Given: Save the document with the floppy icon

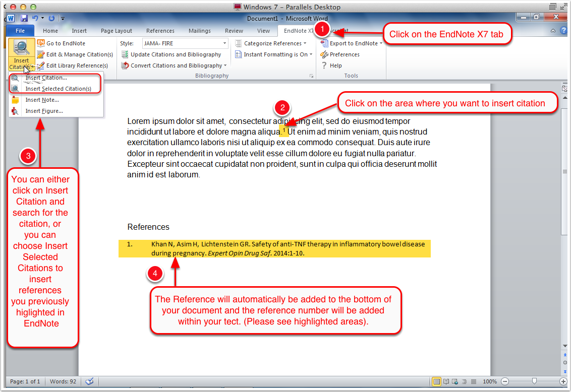Looking at the screenshot, I should [24, 18].
